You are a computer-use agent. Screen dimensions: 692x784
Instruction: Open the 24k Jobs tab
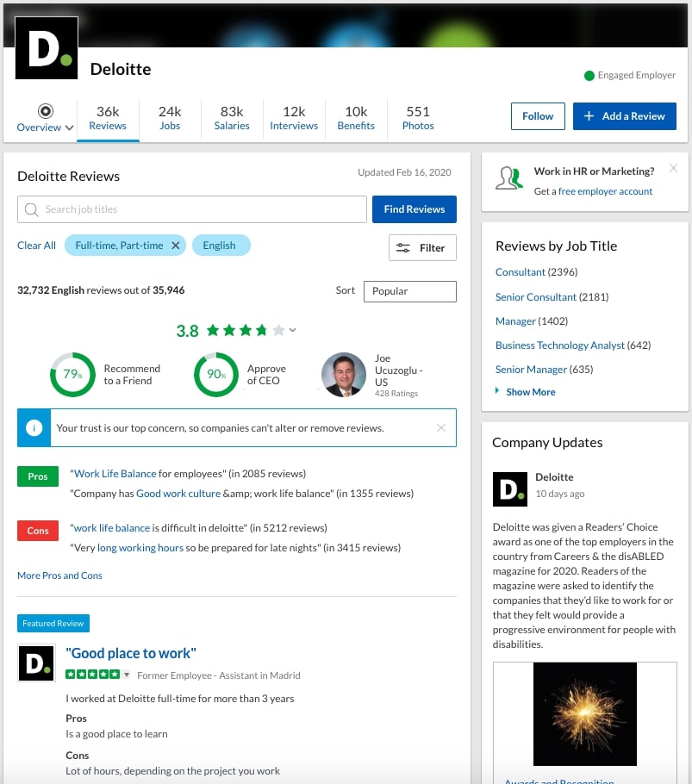point(170,119)
